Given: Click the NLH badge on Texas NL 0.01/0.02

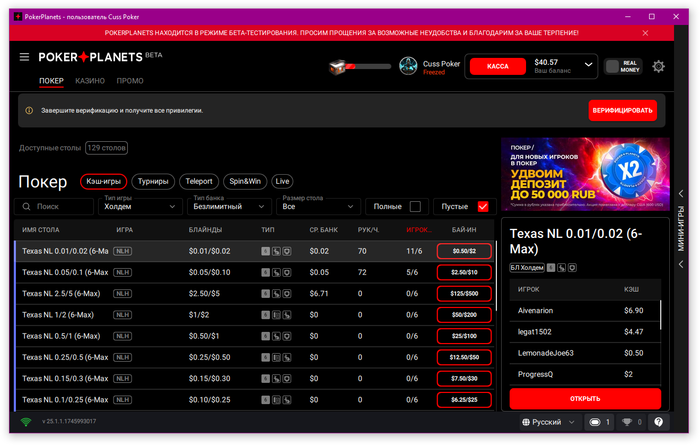Looking at the screenshot, I should click(x=122, y=251).
